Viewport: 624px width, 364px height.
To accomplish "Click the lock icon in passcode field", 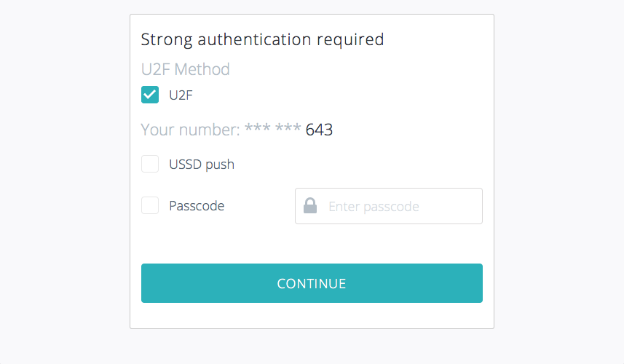I will tap(310, 206).
